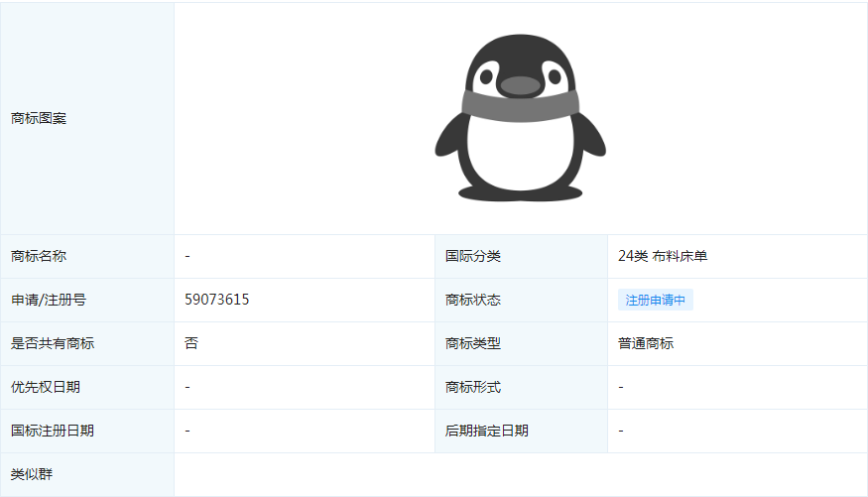Click the 注册申请中 status badge
Viewport: 868px width, 497px height.
click(x=656, y=300)
